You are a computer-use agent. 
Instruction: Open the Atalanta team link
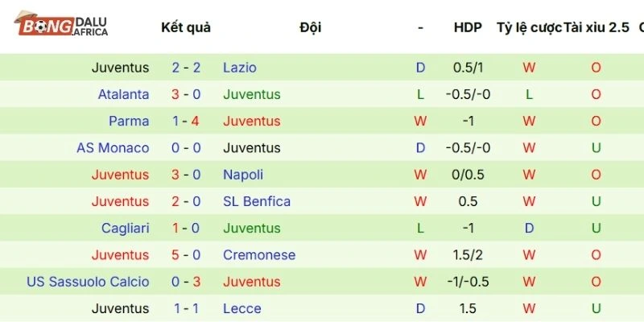click(123, 94)
